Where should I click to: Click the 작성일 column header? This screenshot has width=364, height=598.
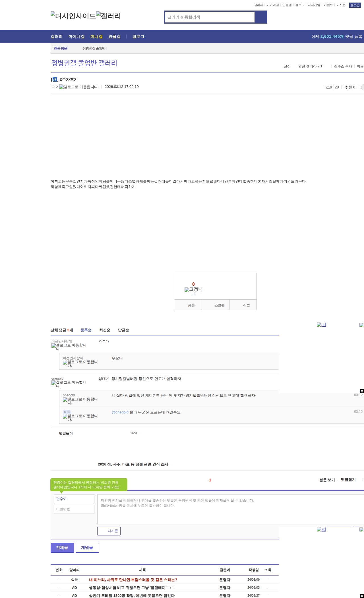254,570
